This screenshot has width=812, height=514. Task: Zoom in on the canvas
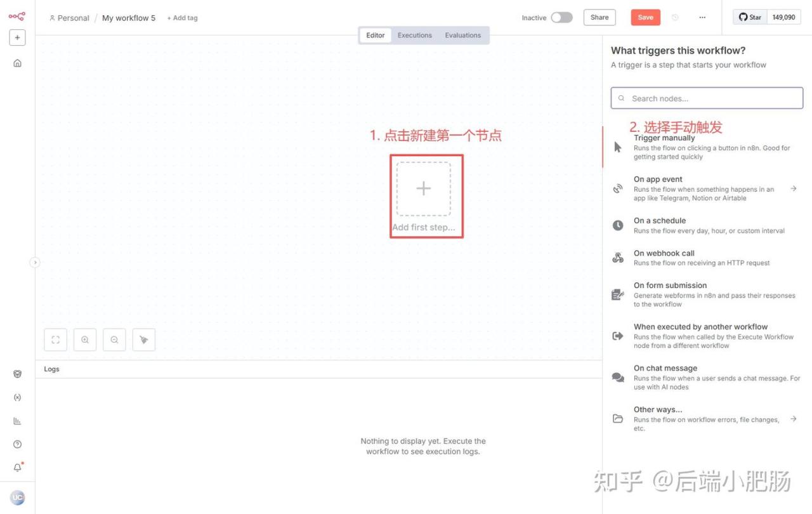[85, 339]
